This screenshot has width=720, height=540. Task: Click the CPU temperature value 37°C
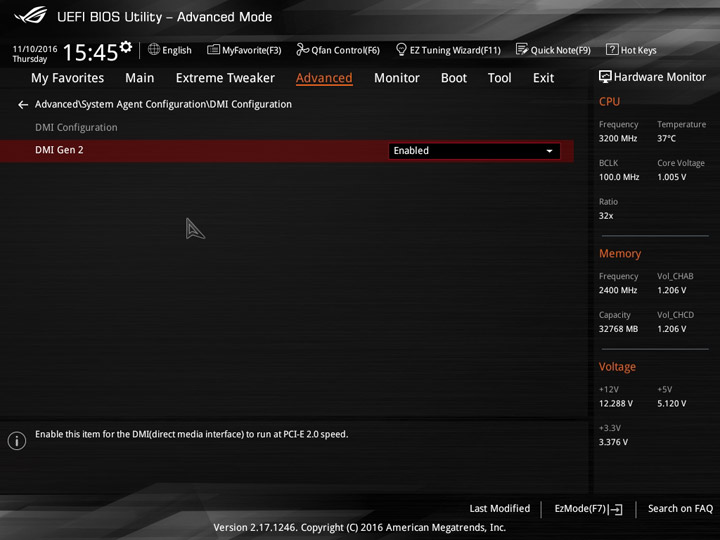666,138
